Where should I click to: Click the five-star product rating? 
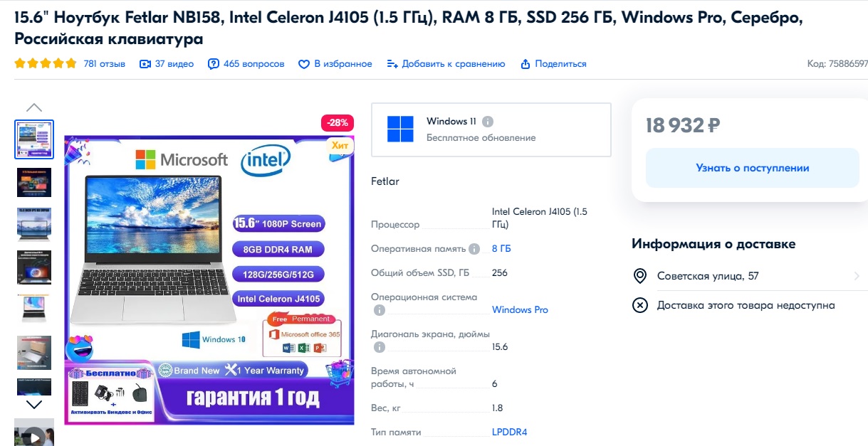(46, 63)
